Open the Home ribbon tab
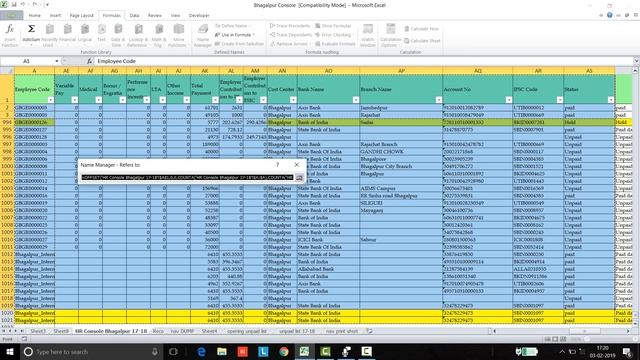The image size is (640, 360). [35, 16]
